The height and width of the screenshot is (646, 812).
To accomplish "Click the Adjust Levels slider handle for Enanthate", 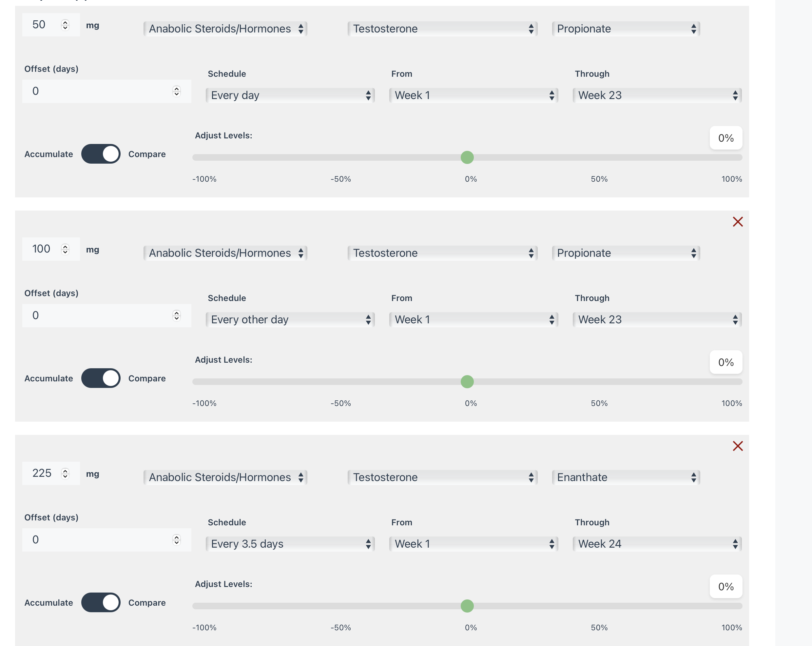I will coord(467,606).
